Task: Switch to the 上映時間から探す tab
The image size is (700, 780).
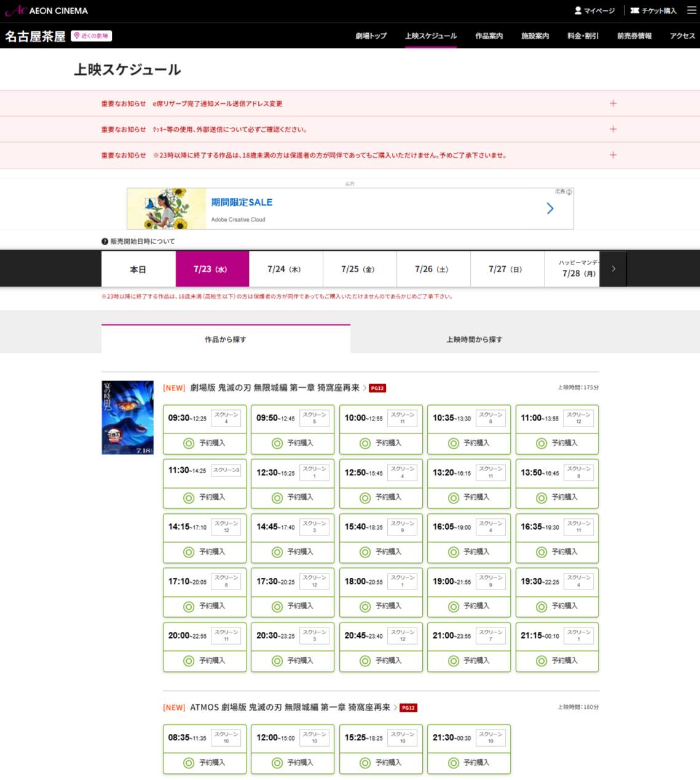Action: 474,339
